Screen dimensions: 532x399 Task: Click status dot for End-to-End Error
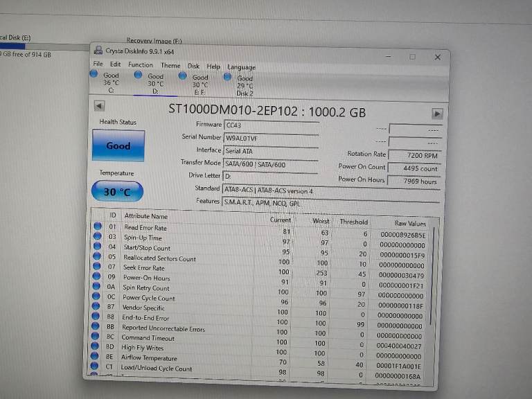point(96,316)
